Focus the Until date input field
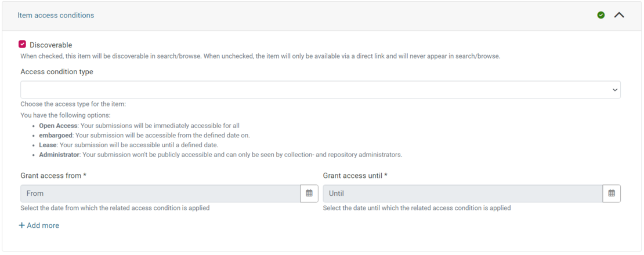The image size is (644, 255). [462, 194]
